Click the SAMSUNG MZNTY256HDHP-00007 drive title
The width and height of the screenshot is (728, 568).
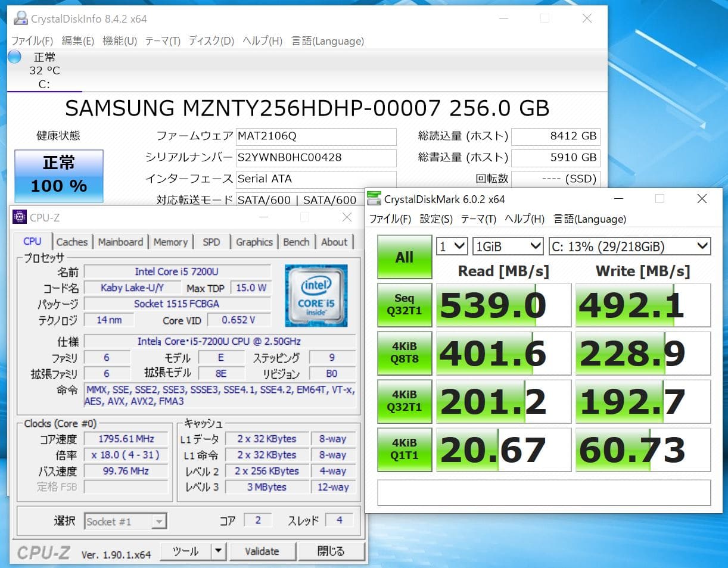(307, 108)
